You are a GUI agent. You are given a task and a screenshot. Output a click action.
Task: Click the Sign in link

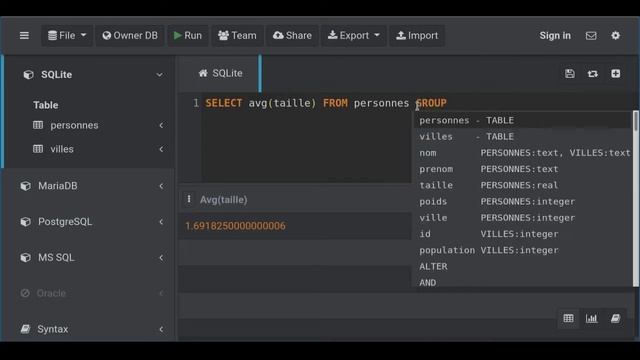[555, 36]
